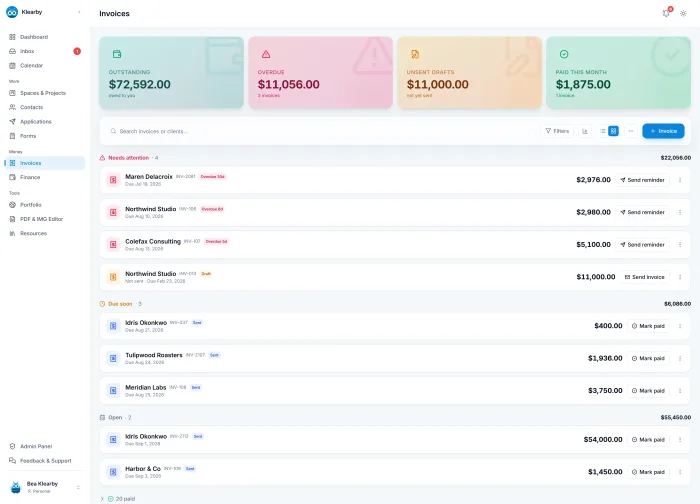Mark Harbor & Co invoice paid
Viewport: 700px width, 504px height.
pos(648,472)
